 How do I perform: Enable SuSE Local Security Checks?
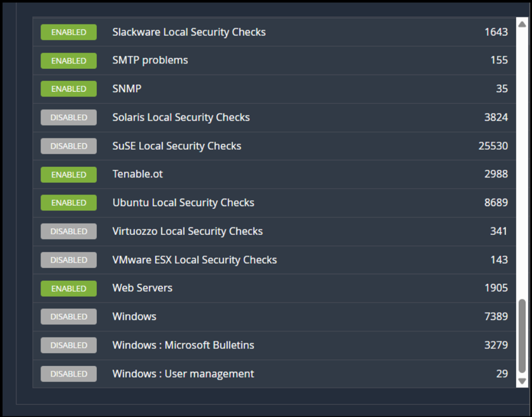[x=69, y=146]
